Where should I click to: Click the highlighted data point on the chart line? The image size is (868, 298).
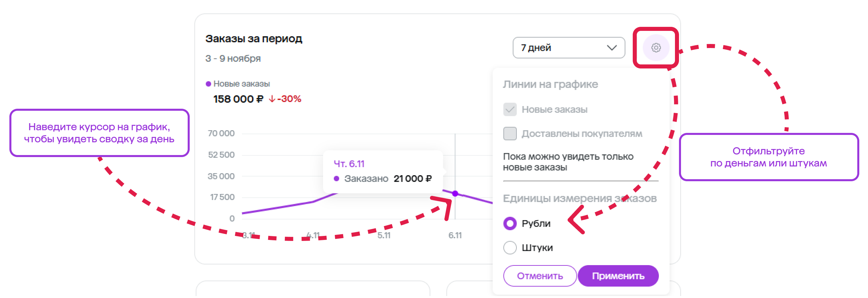pyautogui.click(x=455, y=193)
